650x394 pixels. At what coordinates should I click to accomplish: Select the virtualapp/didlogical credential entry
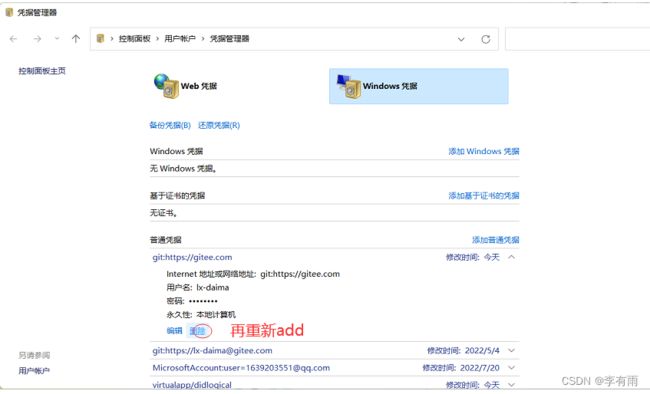point(192,385)
